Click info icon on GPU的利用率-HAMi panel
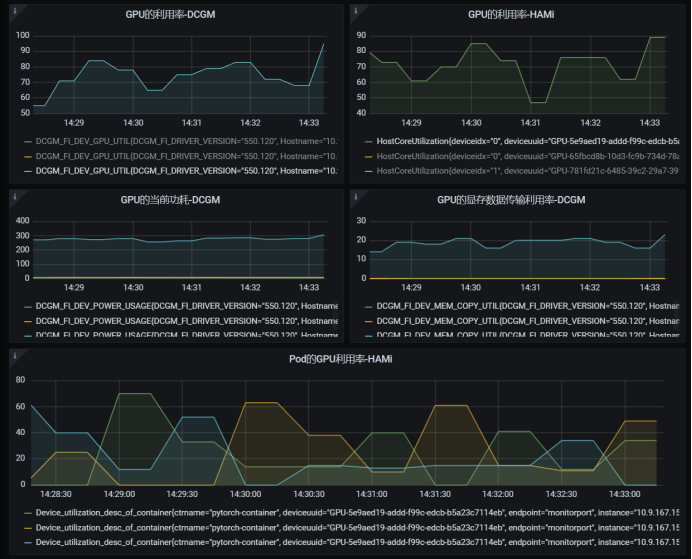Image resolution: width=692 pixels, height=559 pixels. pyautogui.click(x=357, y=10)
